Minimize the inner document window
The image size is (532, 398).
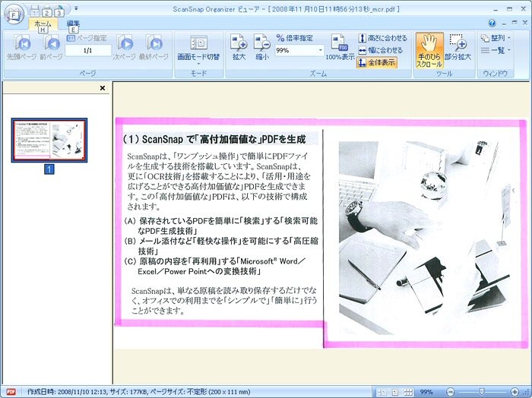point(503,23)
